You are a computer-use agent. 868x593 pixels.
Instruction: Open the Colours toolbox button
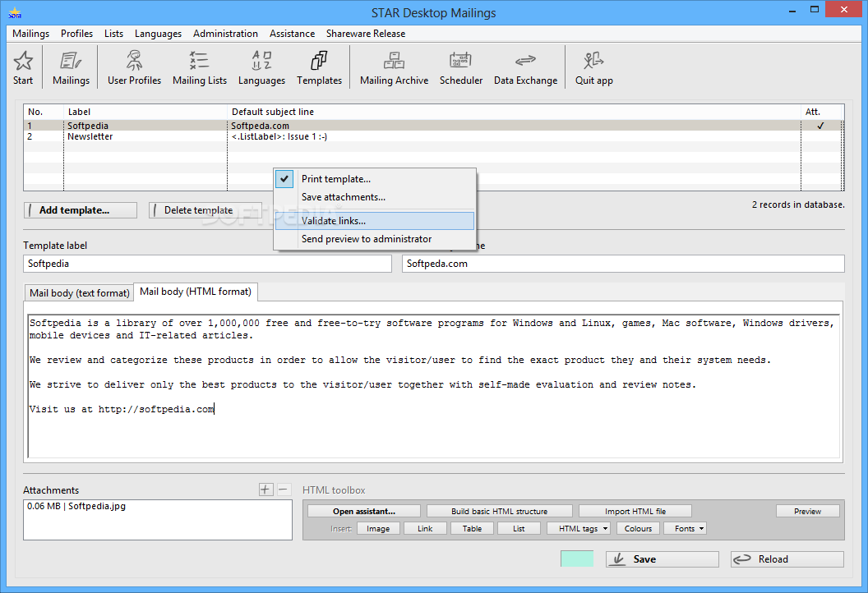click(x=638, y=528)
